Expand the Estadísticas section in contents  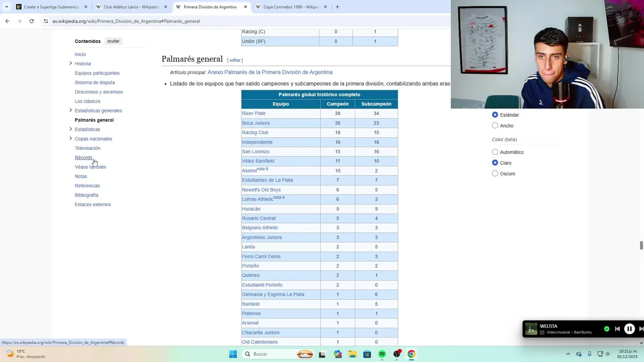70,129
